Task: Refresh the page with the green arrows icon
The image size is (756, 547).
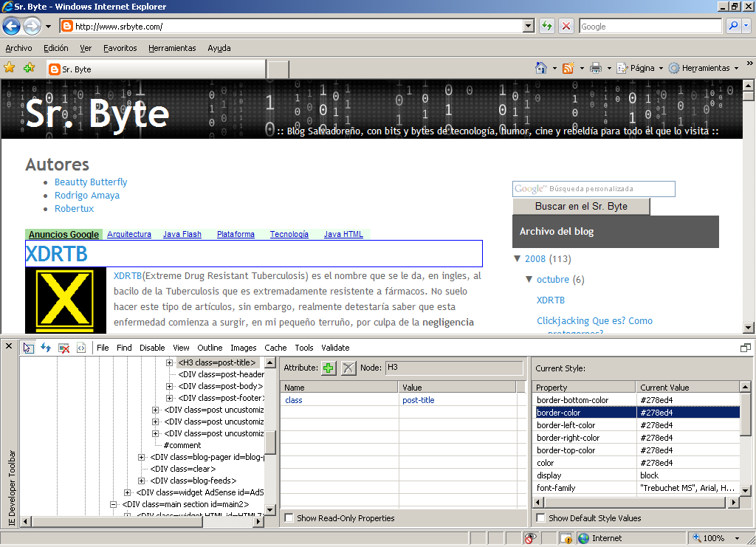Action: [x=547, y=26]
